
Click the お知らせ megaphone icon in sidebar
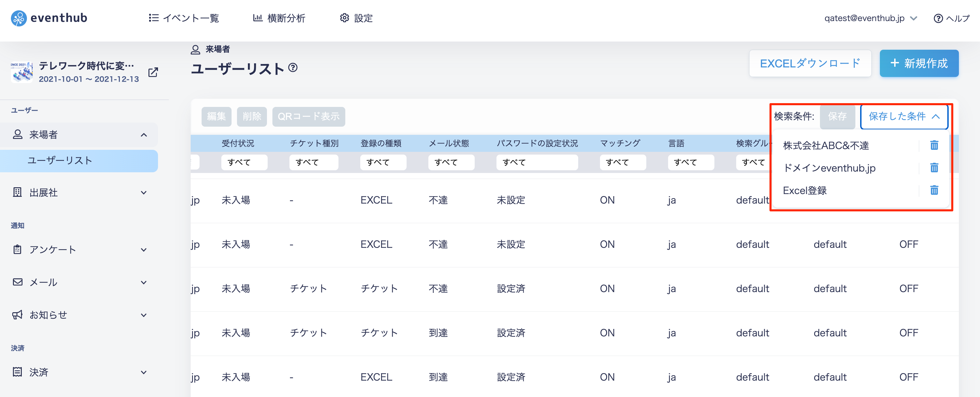(x=17, y=315)
